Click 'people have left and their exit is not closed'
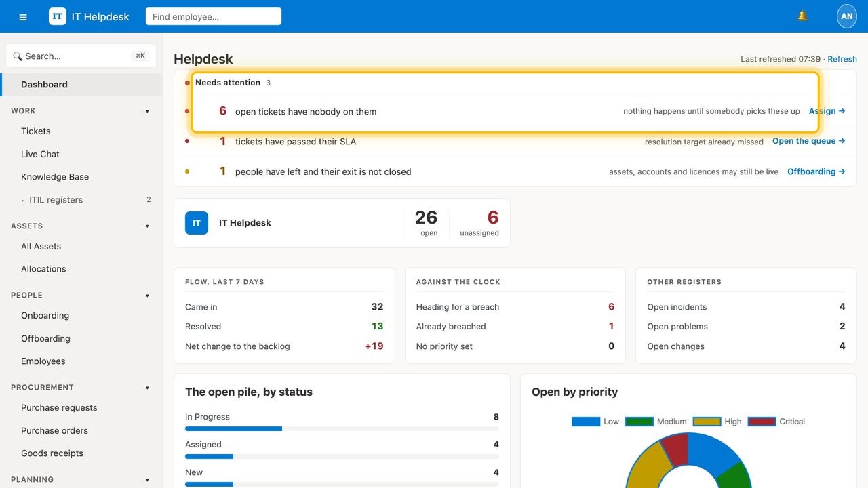The width and height of the screenshot is (868, 488). (323, 172)
